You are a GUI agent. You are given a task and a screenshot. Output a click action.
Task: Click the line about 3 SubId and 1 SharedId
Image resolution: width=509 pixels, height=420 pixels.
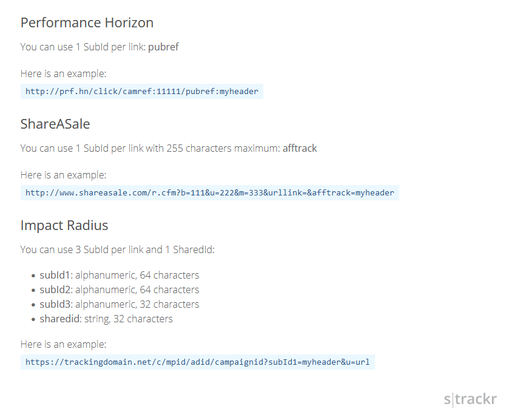(x=118, y=250)
